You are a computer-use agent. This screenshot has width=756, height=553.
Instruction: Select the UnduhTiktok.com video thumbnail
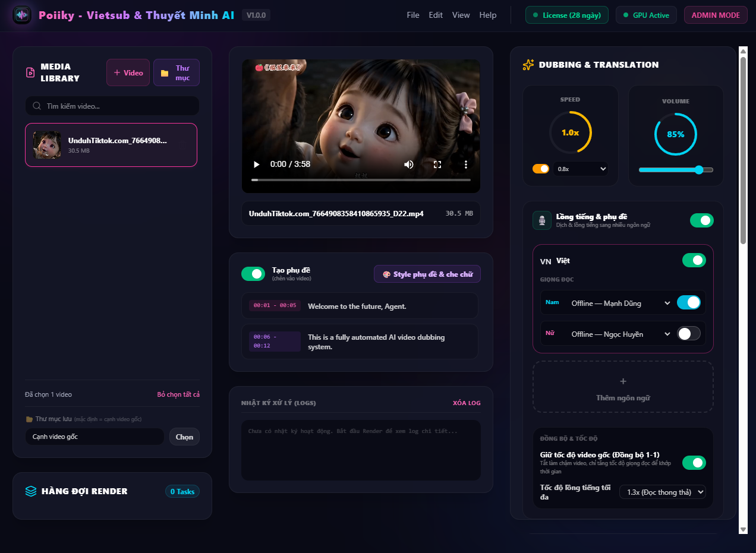click(47, 145)
